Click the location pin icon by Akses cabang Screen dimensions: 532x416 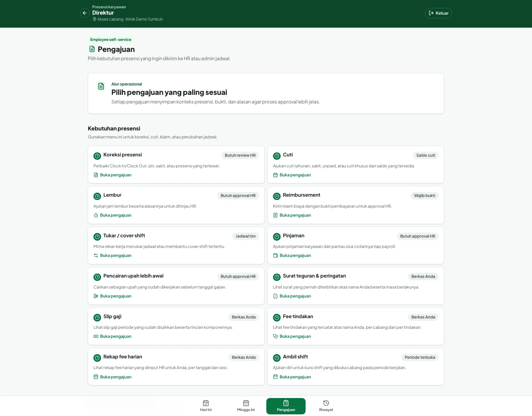click(x=94, y=19)
